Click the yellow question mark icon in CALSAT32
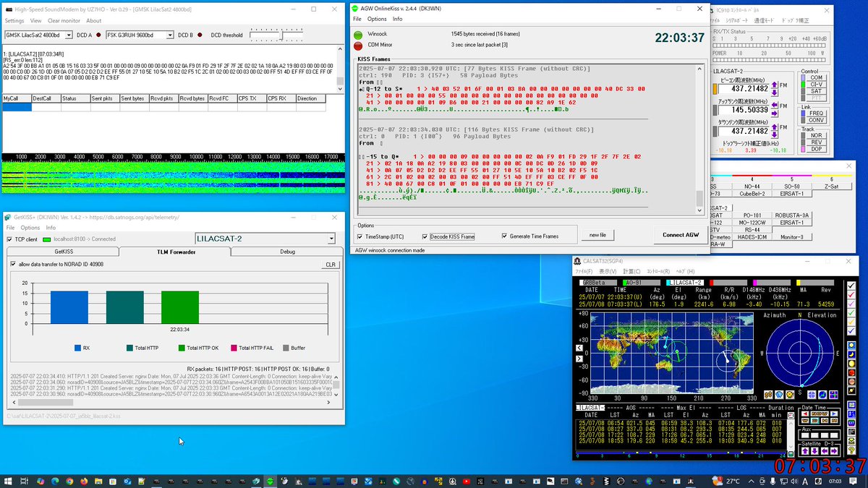This screenshot has width=868, height=488. [851, 450]
